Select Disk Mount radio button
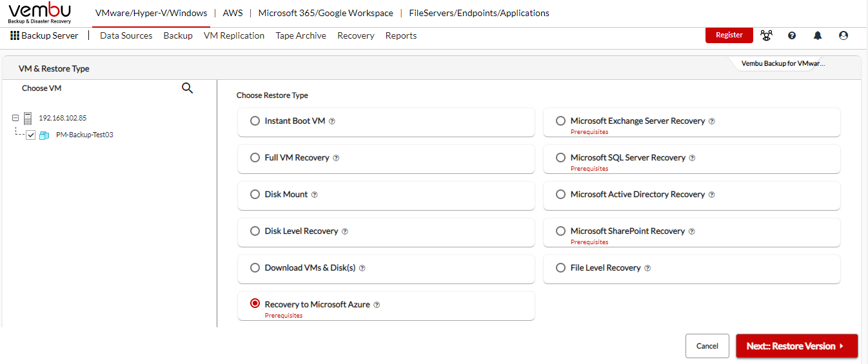Screen dimensions: 868x364 coord(255,194)
